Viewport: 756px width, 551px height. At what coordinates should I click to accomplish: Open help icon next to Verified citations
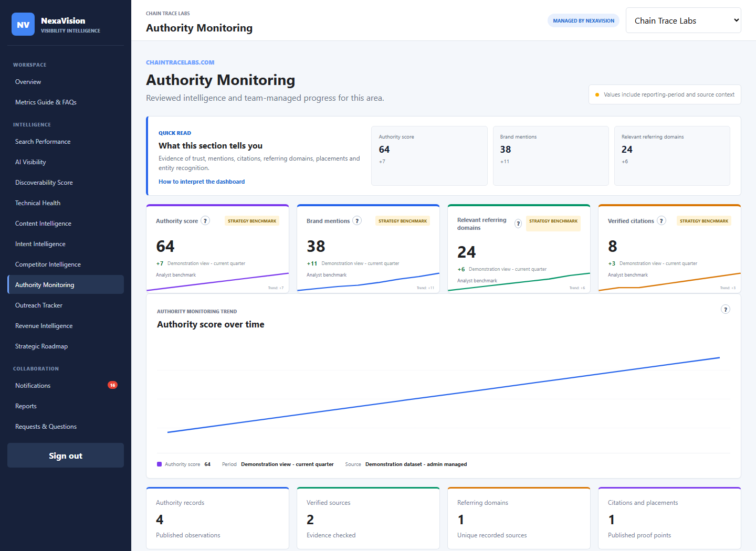[x=661, y=221]
